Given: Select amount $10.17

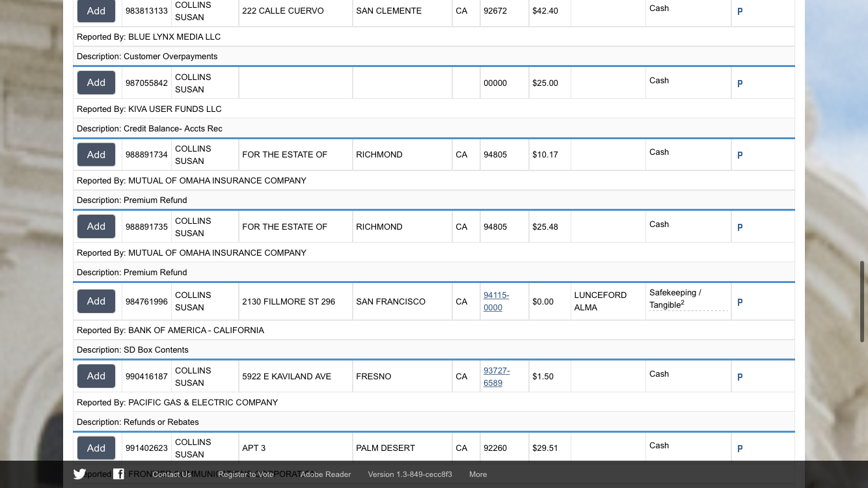Looking at the screenshot, I should pyautogui.click(x=545, y=155).
